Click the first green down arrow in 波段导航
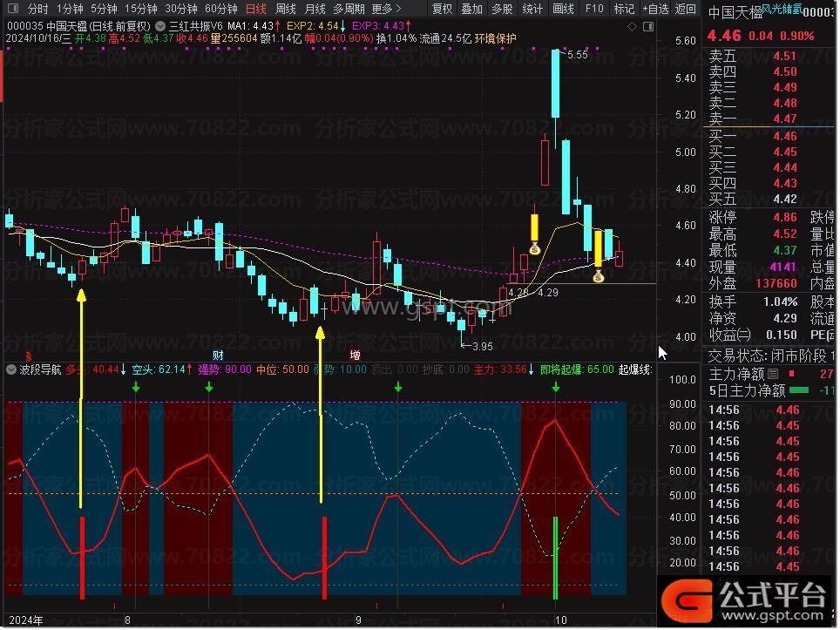Viewport: 840px width, 630px height. [136, 387]
